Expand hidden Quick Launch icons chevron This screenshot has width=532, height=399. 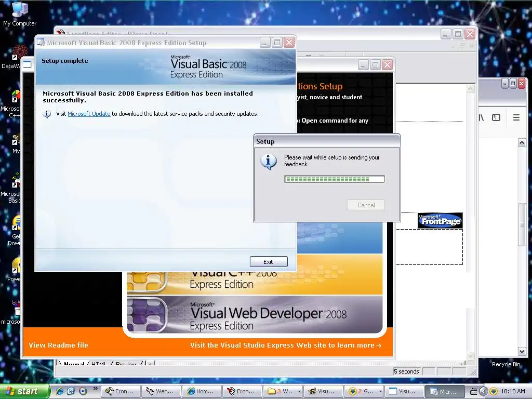96,389
